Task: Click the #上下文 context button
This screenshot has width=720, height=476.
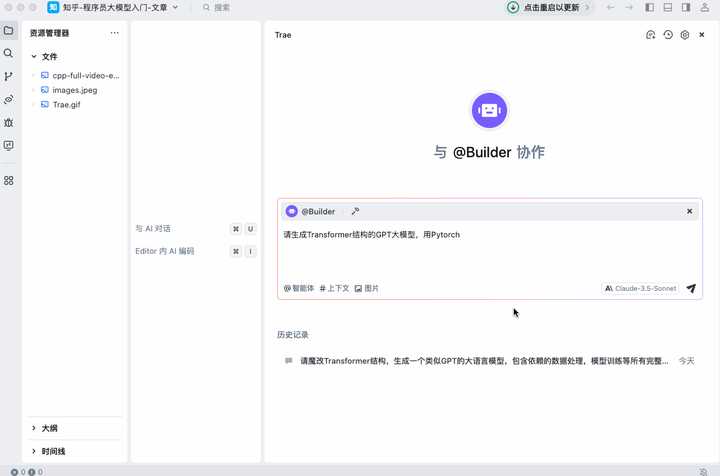Action: coord(334,288)
